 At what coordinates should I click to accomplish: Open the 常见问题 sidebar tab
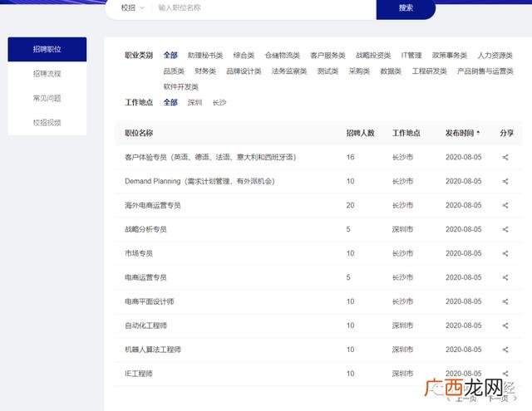click(x=47, y=98)
